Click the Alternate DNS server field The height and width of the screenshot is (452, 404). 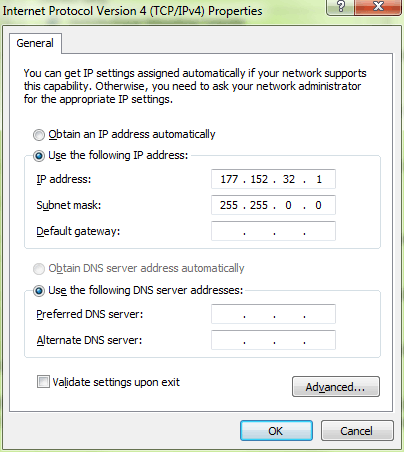[273, 340]
